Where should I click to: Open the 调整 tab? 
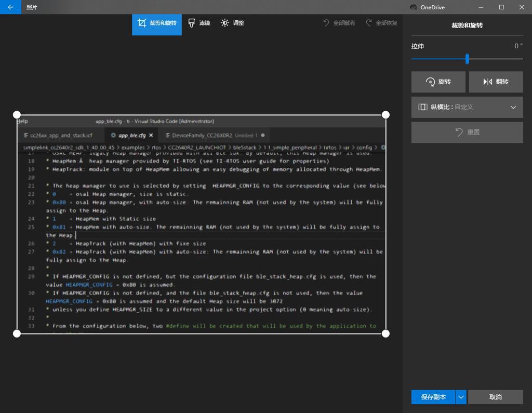[232, 23]
